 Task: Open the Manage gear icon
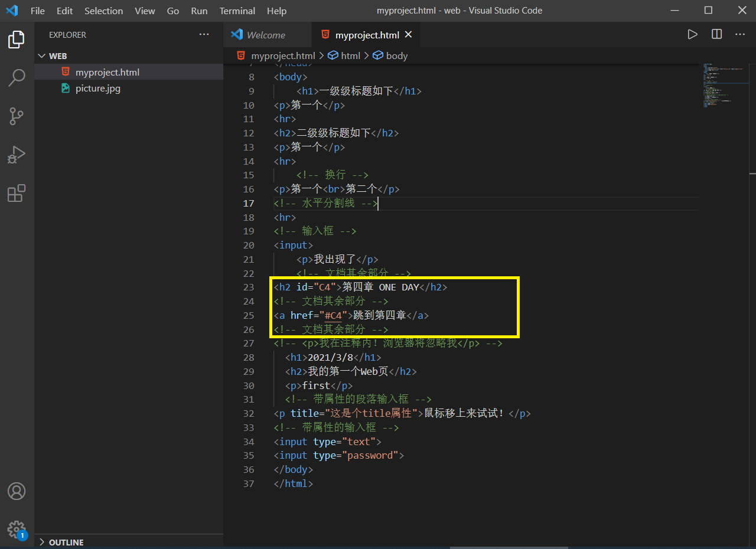coord(17,529)
